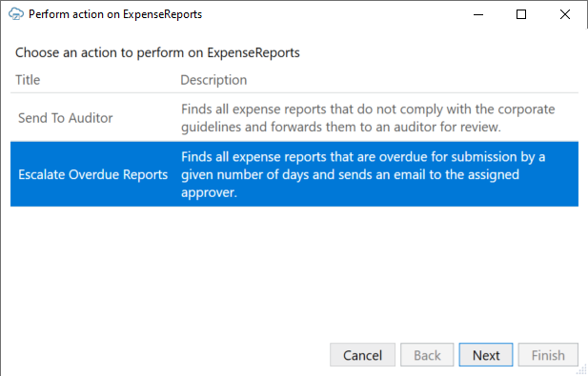This screenshot has width=588, height=376.
Task: Click the Finish button
Action: click(x=548, y=355)
